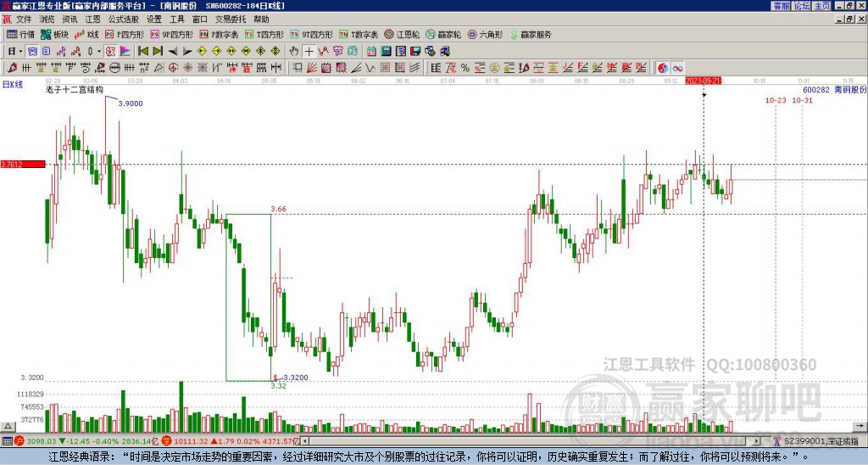Open 六角形 hexagon tool
This screenshot has width=868, height=465.
pyautogui.click(x=486, y=34)
